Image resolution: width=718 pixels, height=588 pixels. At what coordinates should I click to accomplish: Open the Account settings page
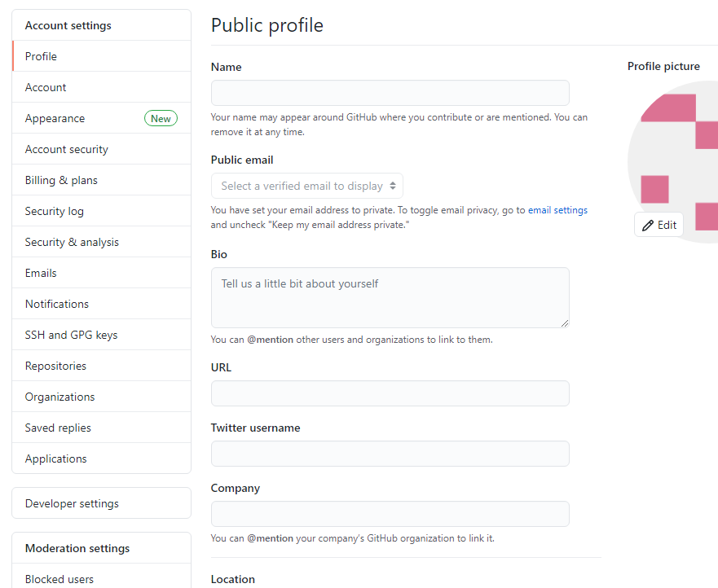pos(46,87)
